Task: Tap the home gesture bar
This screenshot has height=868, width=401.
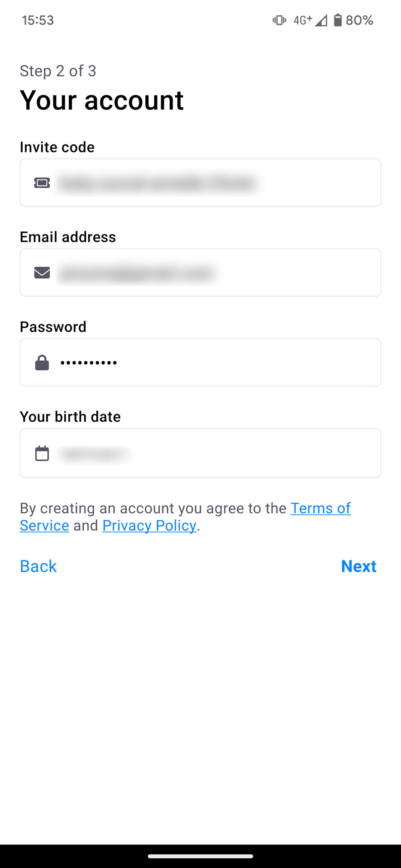Action: 200,856
